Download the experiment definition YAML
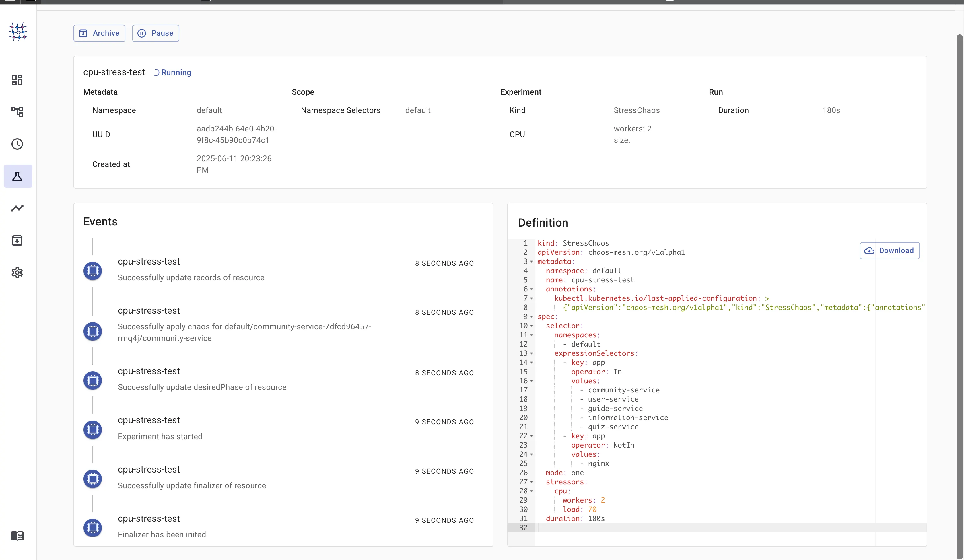 tap(889, 250)
